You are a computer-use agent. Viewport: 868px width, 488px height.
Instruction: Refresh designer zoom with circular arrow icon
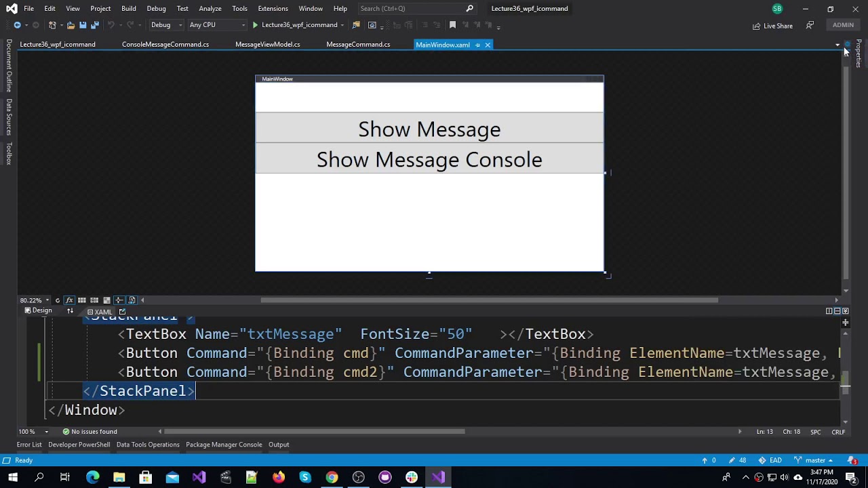coord(57,300)
